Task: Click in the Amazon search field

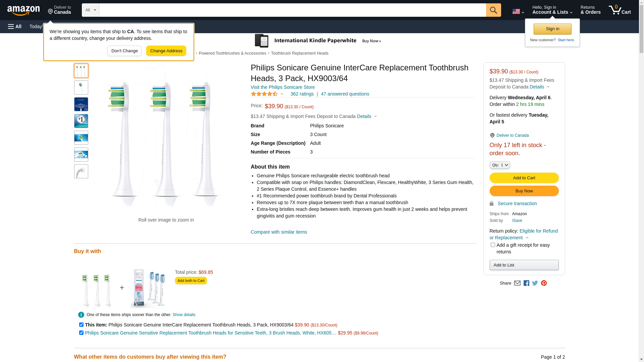Action: pyautogui.click(x=292, y=10)
